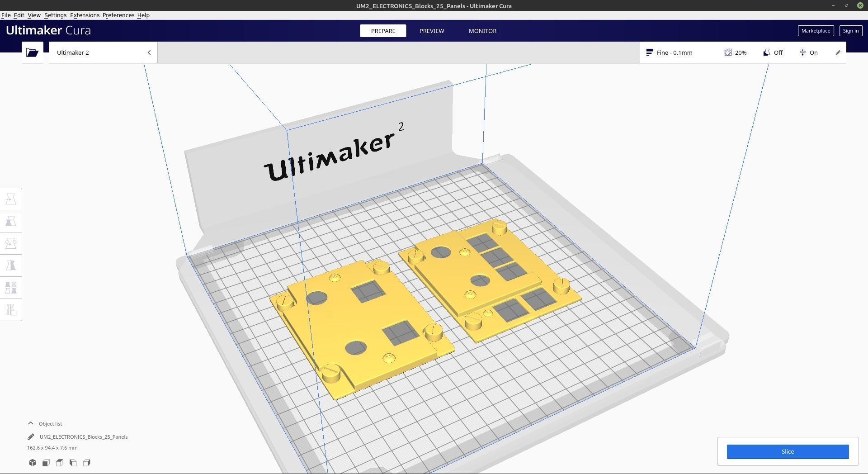Screen dimensions: 868x474
Task: Open Per Model Settings tool
Action: click(11, 288)
